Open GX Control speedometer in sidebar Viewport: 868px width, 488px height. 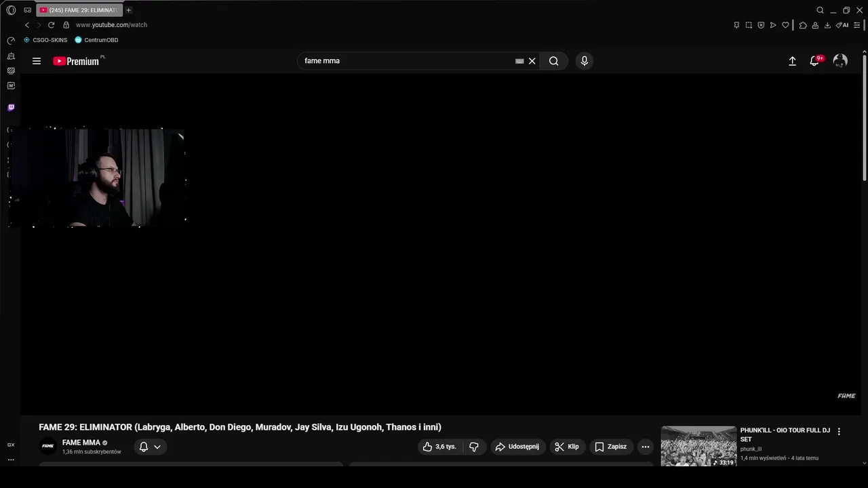[x=11, y=41]
